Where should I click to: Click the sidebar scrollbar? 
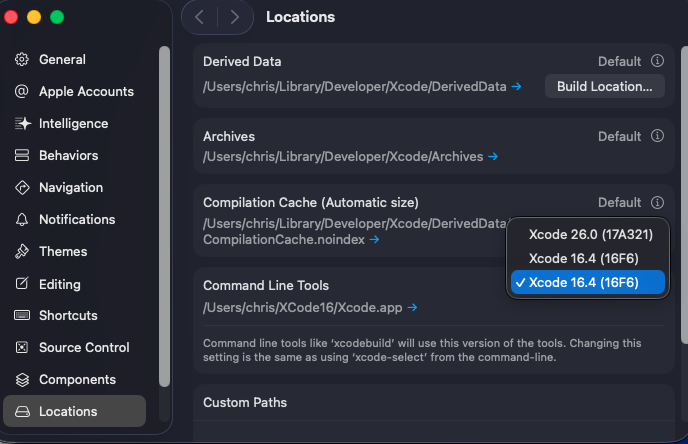[x=164, y=217]
